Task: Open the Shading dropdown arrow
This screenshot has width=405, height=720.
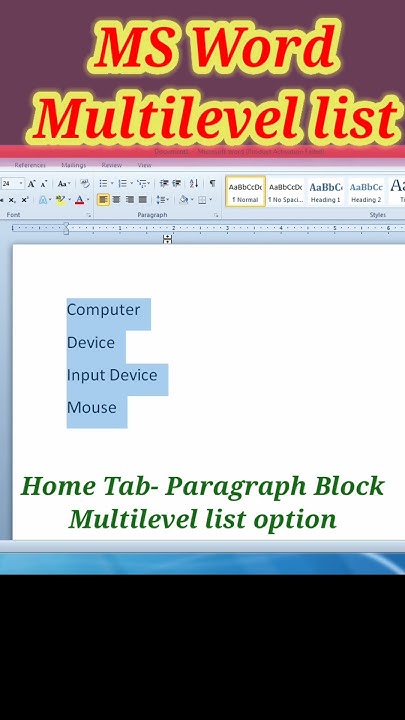Action: coord(191,200)
